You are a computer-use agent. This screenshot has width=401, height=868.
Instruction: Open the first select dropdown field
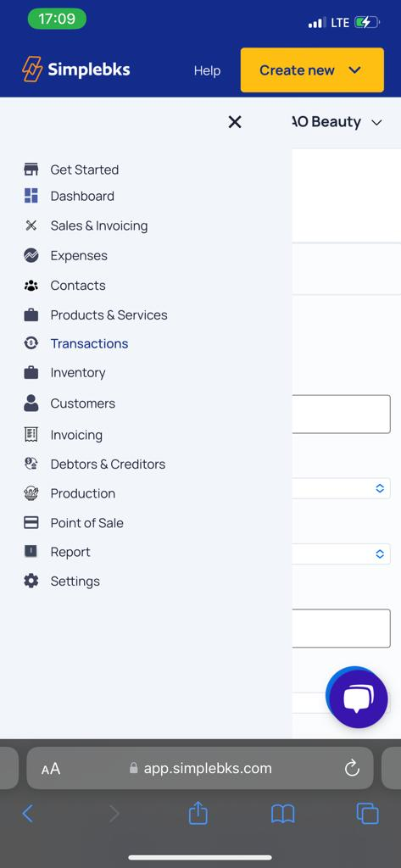341,488
